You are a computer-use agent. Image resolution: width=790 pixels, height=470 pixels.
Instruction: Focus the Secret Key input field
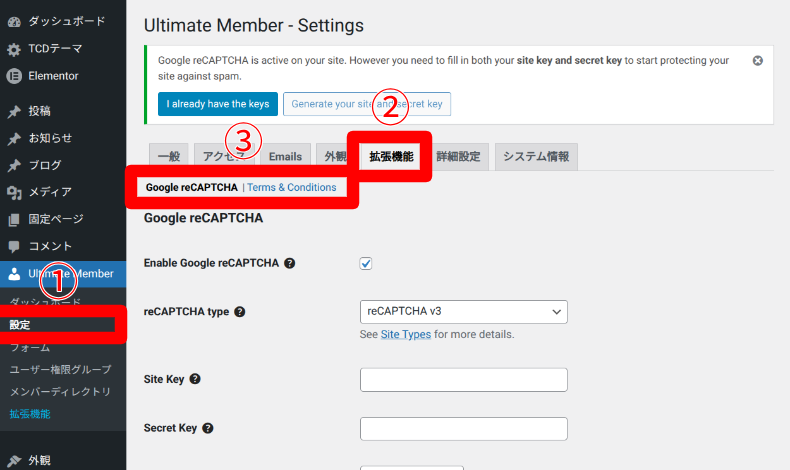(464, 429)
